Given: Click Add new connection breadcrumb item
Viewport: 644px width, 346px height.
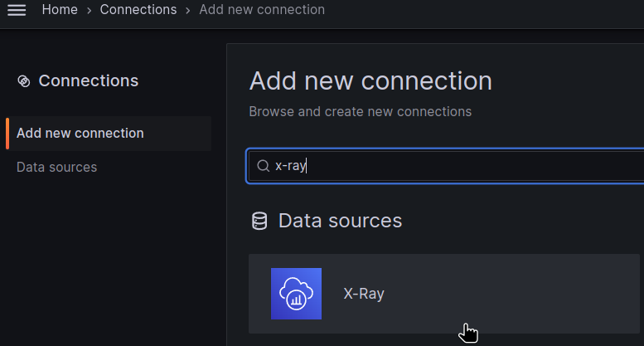Looking at the screenshot, I should tap(262, 10).
